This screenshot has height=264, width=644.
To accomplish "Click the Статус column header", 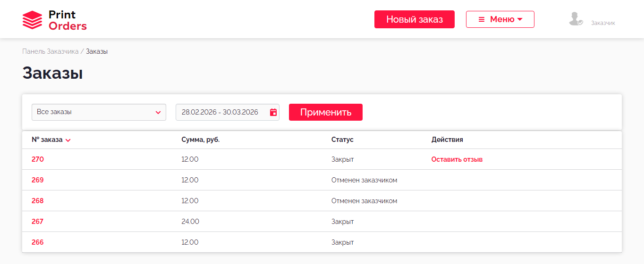I will tap(342, 140).
